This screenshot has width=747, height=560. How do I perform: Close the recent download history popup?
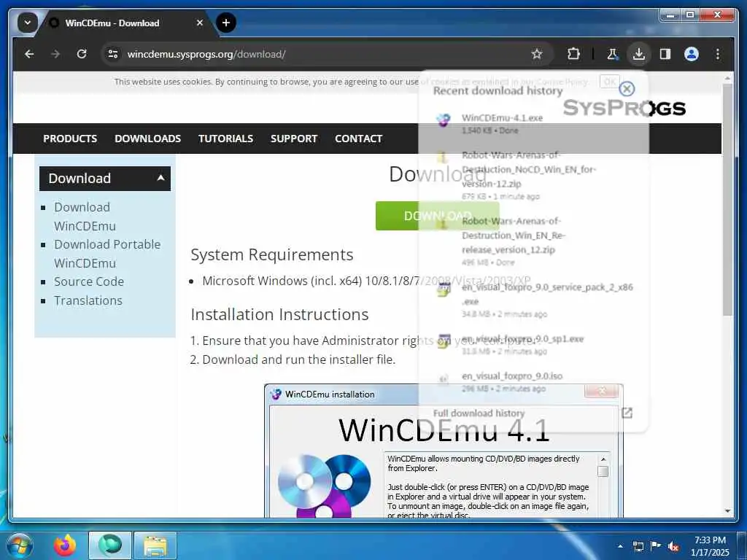pyautogui.click(x=627, y=88)
